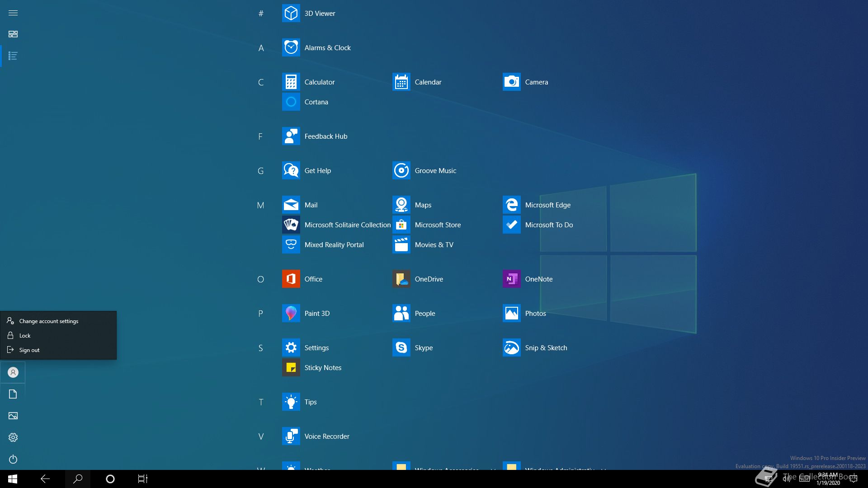Screen dimensions: 868x488
Task: Launch the Camera app icon
Action: tap(511, 82)
